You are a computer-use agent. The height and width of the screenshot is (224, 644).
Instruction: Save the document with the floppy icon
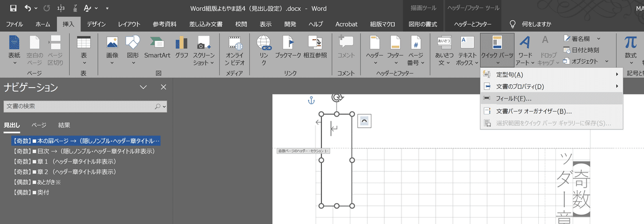click(x=13, y=8)
